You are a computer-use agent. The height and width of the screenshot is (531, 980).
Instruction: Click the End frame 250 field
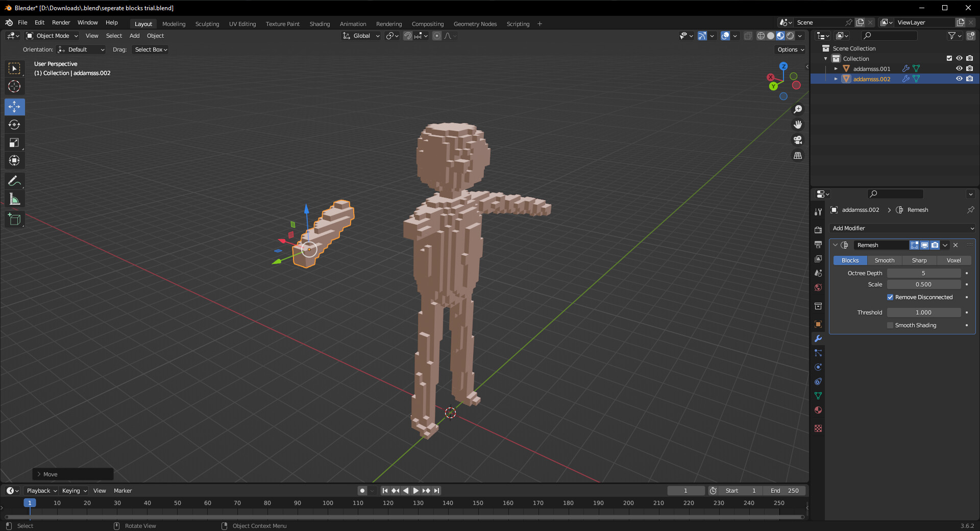coord(785,491)
